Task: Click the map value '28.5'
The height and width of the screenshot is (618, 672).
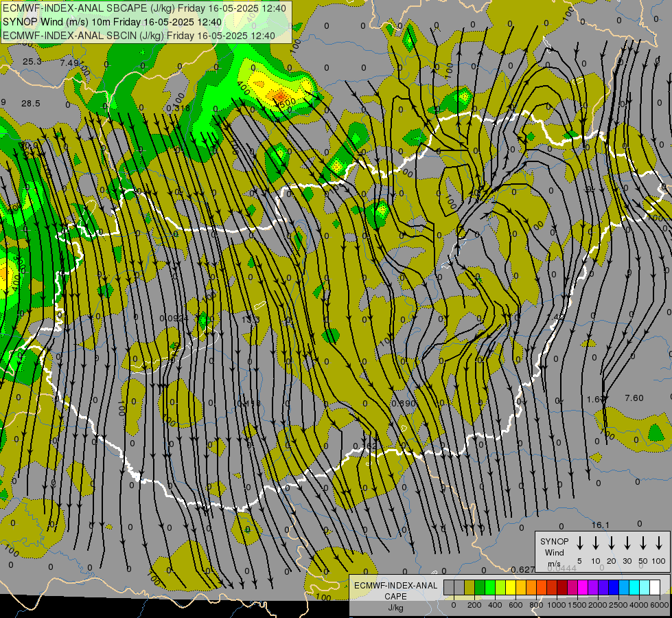Action: tap(31, 104)
